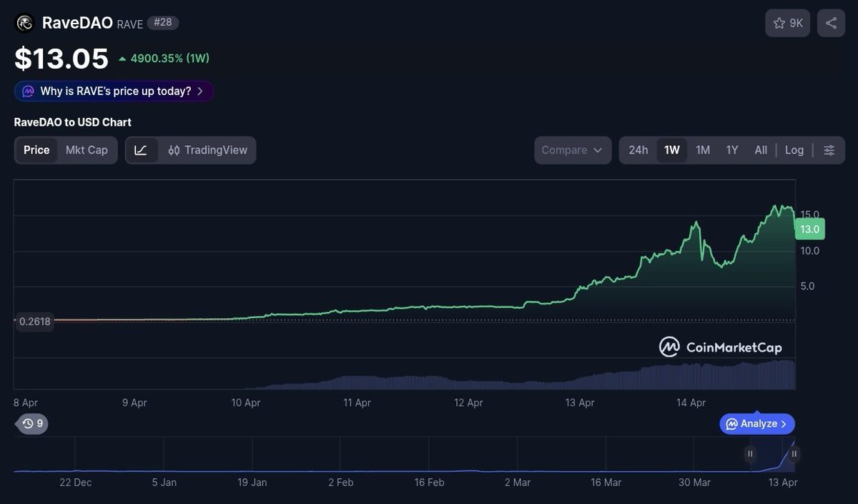Switch to TradingView candlestick chart
The image size is (858, 504).
(x=208, y=150)
